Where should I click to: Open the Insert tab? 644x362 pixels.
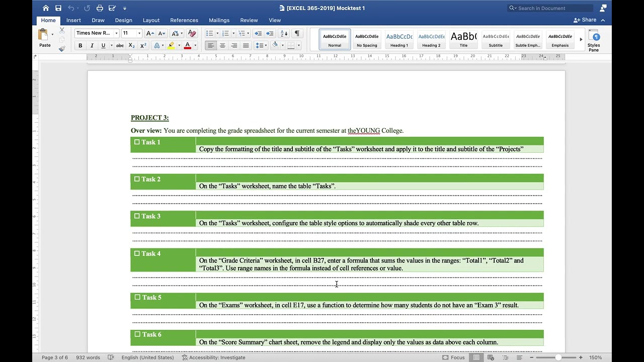tap(73, 20)
